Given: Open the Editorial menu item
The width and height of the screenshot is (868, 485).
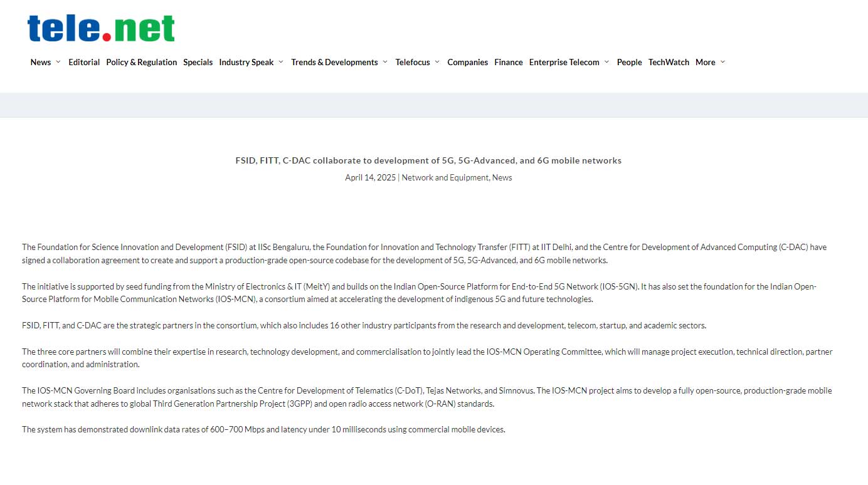Looking at the screenshot, I should tap(84, 62).
